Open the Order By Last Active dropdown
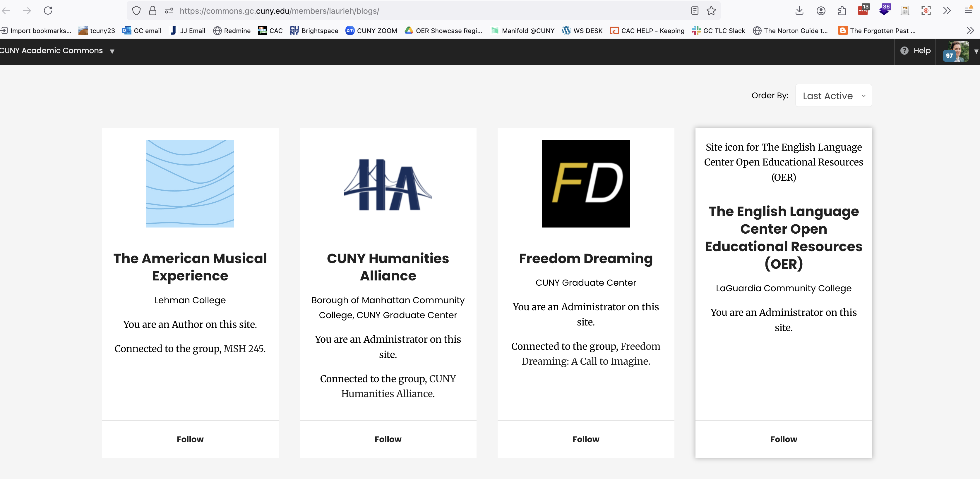Screen dimensions: 980x479 [x=833, y=95]
